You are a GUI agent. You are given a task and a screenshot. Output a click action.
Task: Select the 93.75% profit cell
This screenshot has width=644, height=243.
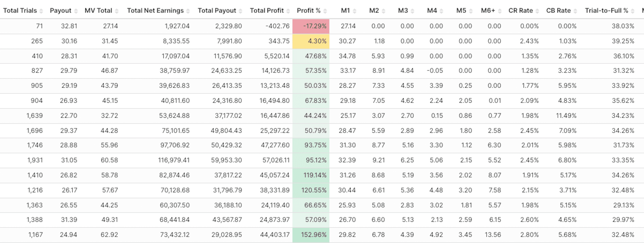pyautogui.click(x=311, y=145)
